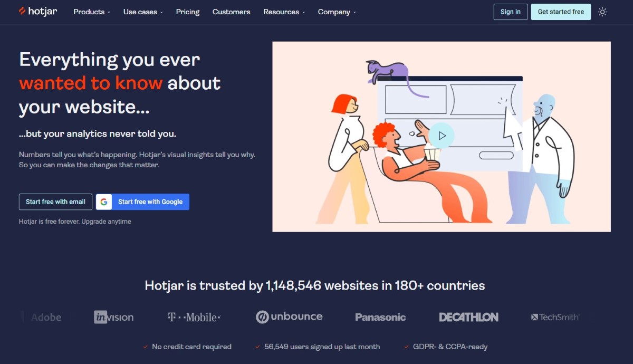Click the Hotjar logo
Viewport: 633px width, 364px height.
[x=38, y=12]
